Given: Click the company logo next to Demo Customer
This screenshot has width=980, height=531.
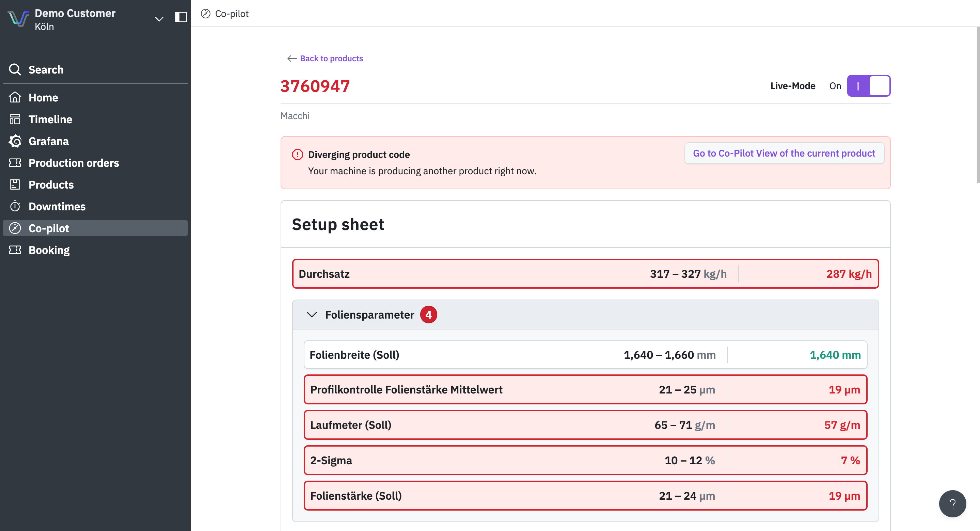Looking at the screenshot, I should [x=18, y=19].
